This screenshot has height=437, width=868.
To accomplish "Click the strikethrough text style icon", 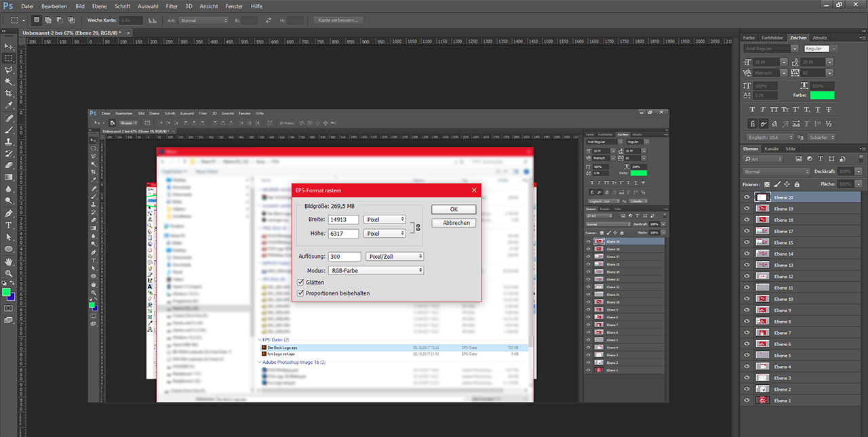I will click(829, 109).
